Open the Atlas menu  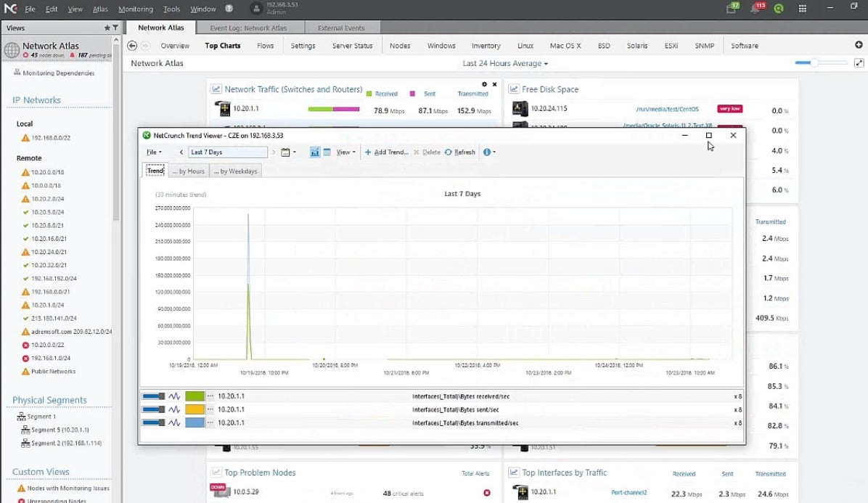[x=100, y=9]
